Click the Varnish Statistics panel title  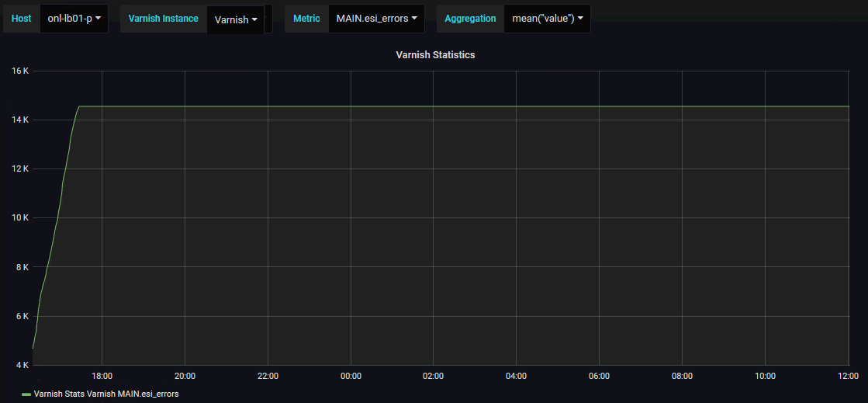436,55
